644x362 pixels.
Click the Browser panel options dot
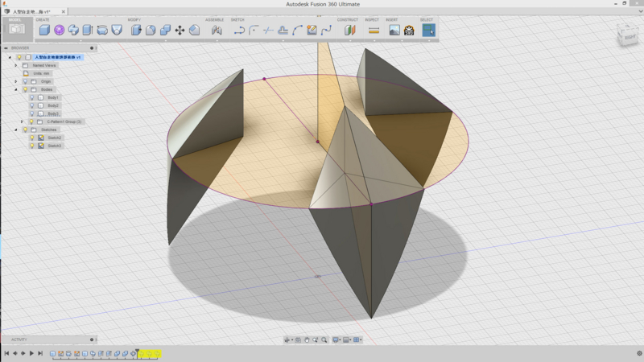pyautogui.click(x=92, y=48)
